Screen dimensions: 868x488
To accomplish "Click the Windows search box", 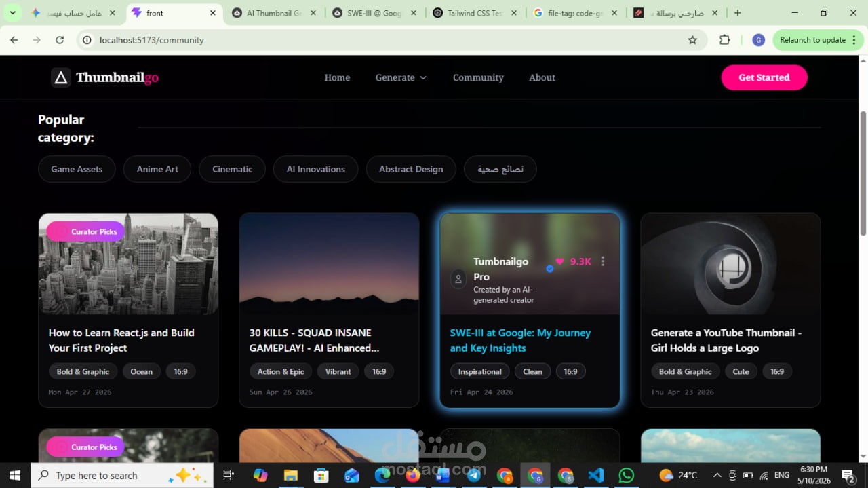I will [x=122, y=475].
